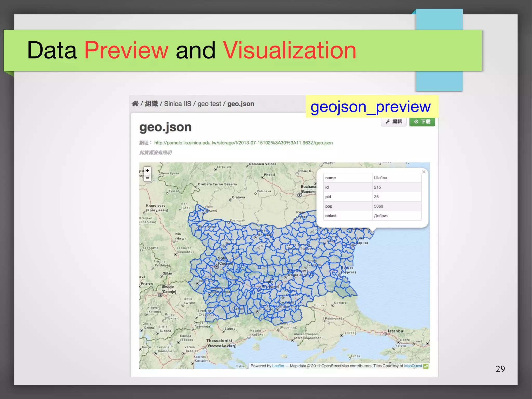Open the pomelo.iis.sinica.edu.tw geo.json URL
Viewport: 532px width, 399px height.
click(243, 143)
